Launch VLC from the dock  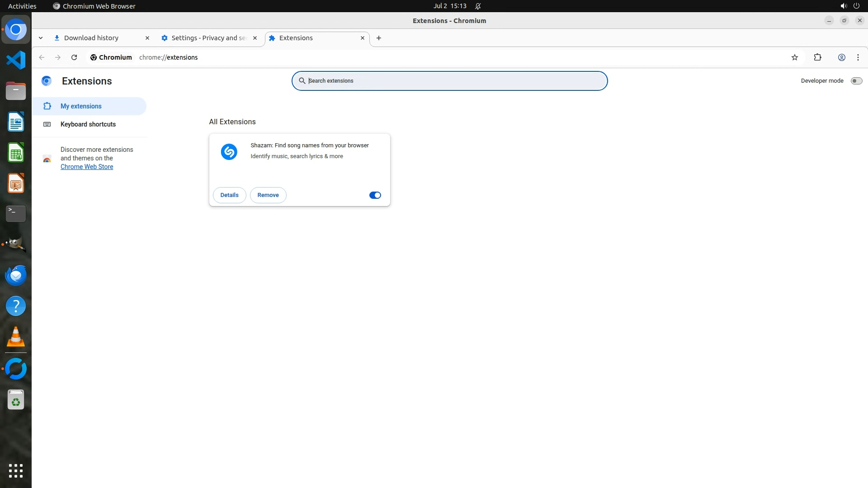[16, 337]
